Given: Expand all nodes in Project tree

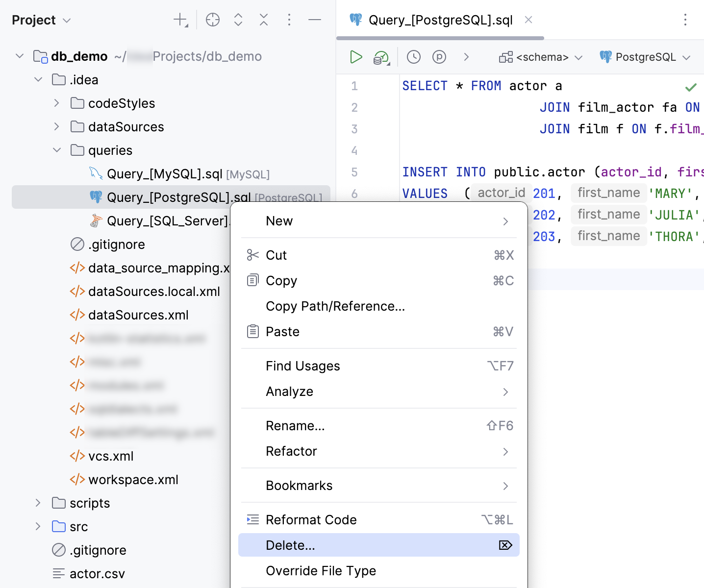Looking at the screenshot, I should point(238,20).
